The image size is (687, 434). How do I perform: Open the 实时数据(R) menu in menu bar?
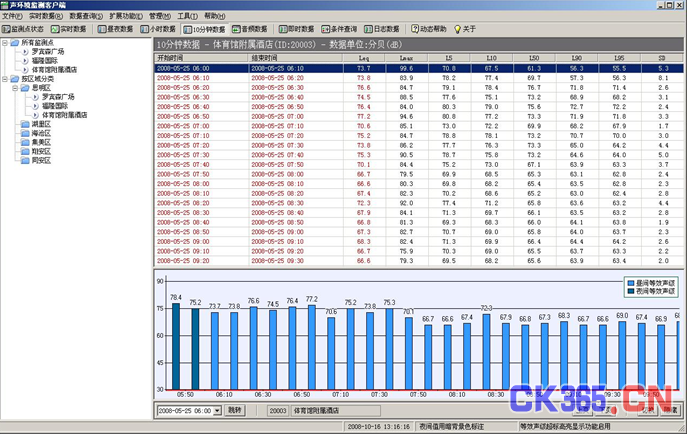coord(46,16)
